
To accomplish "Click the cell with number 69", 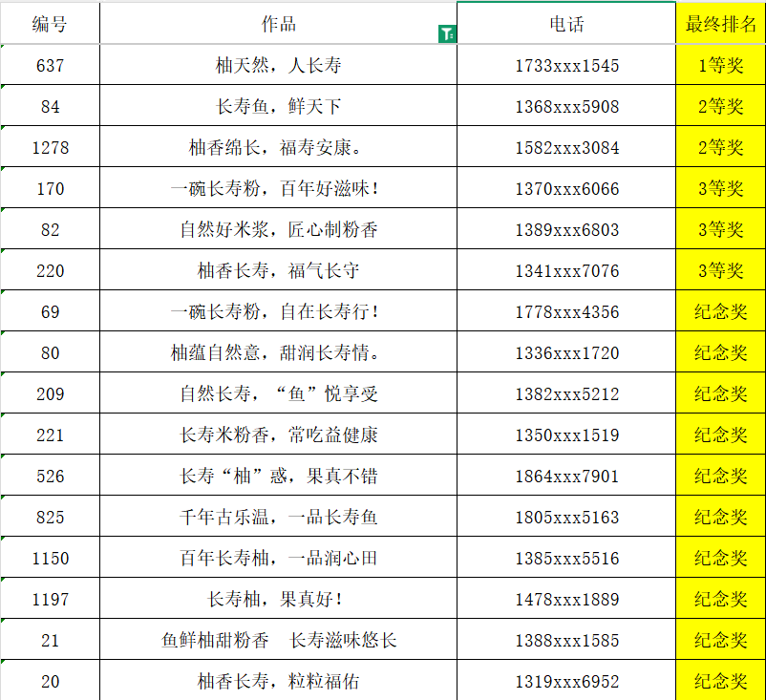I will (50, 311).
